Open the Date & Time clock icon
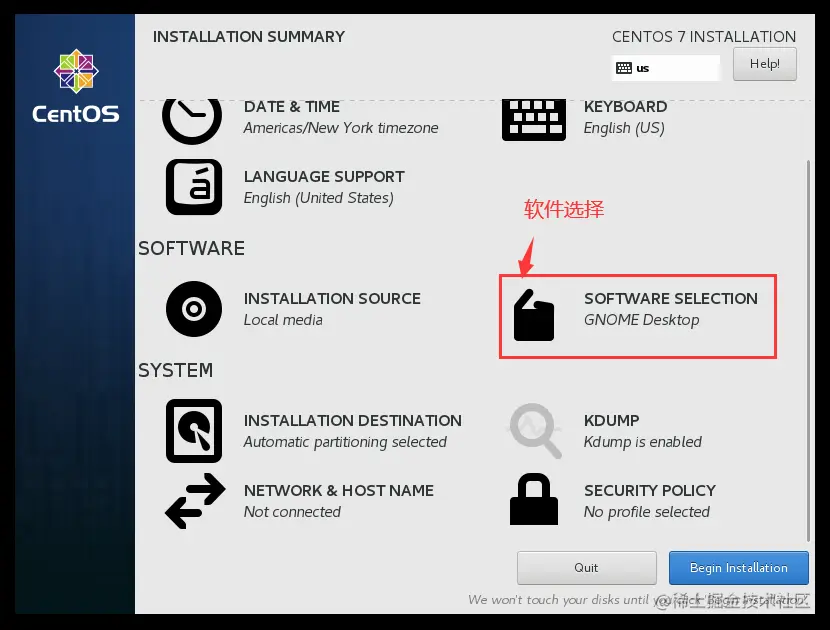This screenshot has width=830, height=630. (192, 121)
